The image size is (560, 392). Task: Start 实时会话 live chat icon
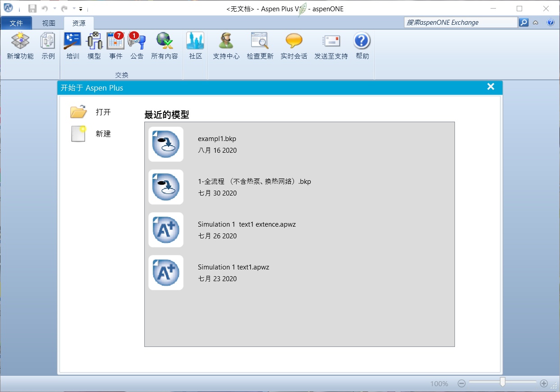(294, 41)
